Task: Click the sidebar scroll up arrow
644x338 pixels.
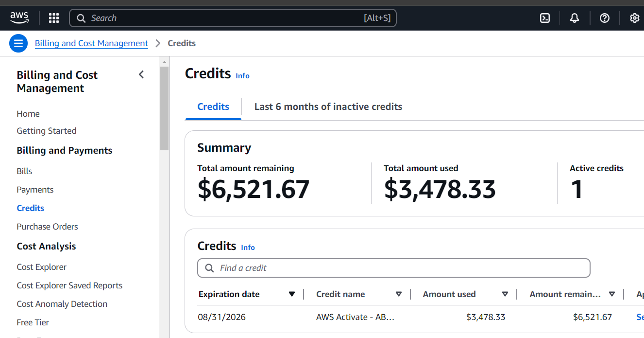Action: click(x=165, y=62)
